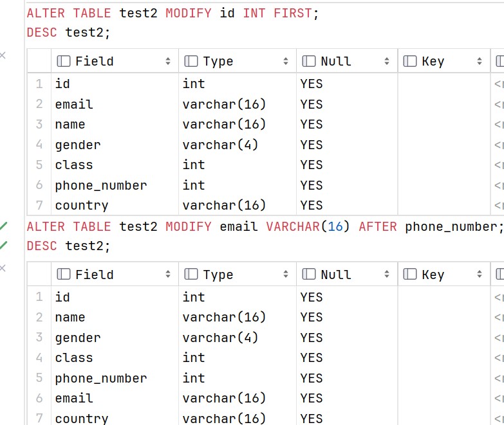Click Type column icon in second result table
This screenshot has width=504, height=425.
(x=191, y=274)
